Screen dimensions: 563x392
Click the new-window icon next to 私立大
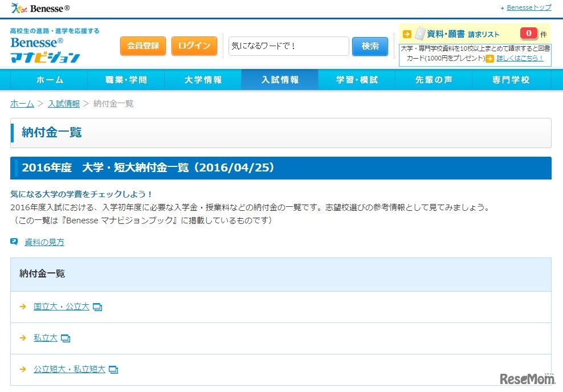tap(65, 338)
